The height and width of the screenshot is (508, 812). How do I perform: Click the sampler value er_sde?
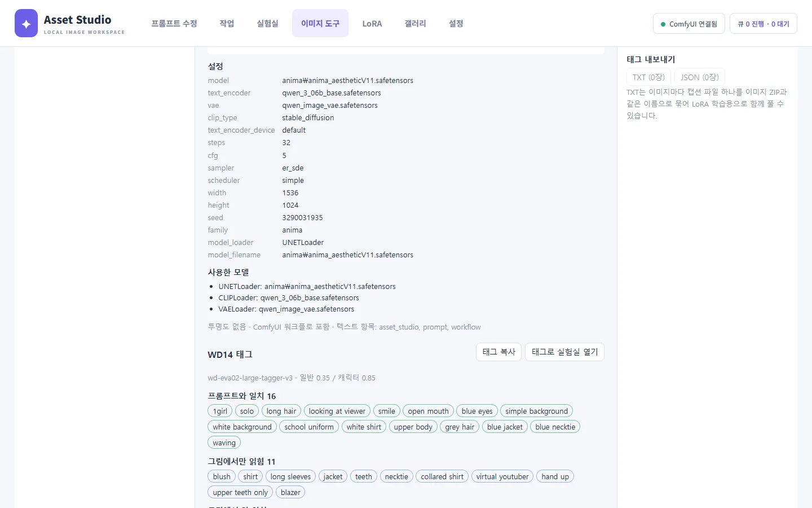coord(293,168)
